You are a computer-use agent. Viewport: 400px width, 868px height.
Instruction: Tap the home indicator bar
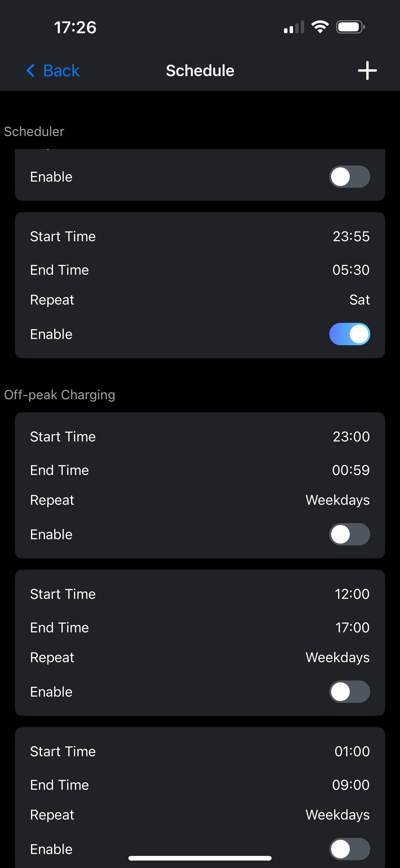[200, 858]
